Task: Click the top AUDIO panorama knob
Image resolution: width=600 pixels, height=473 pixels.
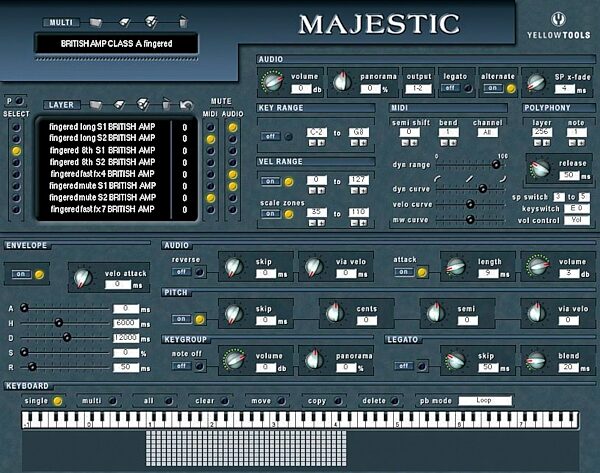Action: (342, 82)
